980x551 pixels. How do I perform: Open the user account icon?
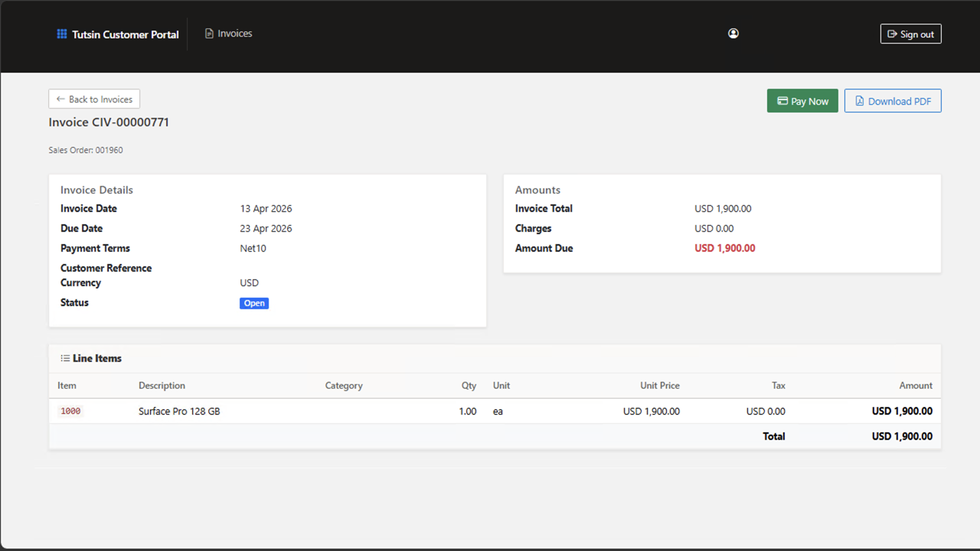click(x=733, y=33)
